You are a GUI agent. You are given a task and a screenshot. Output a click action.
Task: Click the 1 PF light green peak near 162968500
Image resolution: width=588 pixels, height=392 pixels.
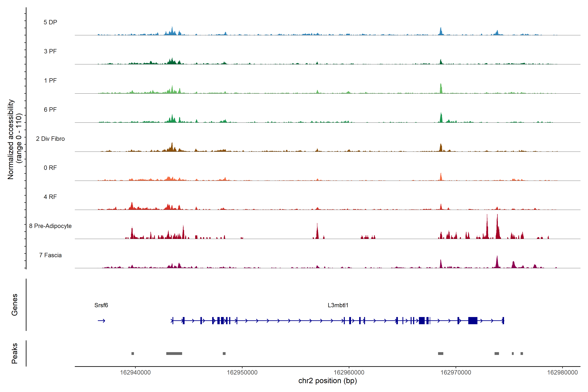point(441,89)
